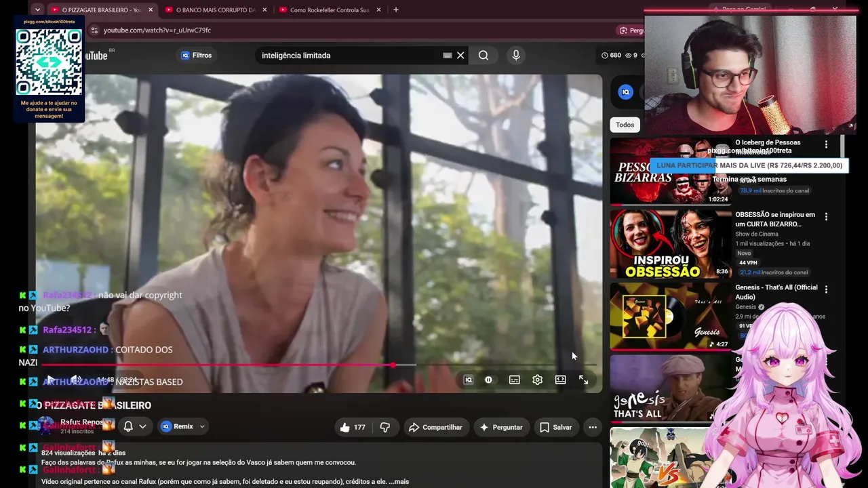
Task: Open 'Genesis - That's All (Official Audio)' title
Action: click(x=776, y=292)
